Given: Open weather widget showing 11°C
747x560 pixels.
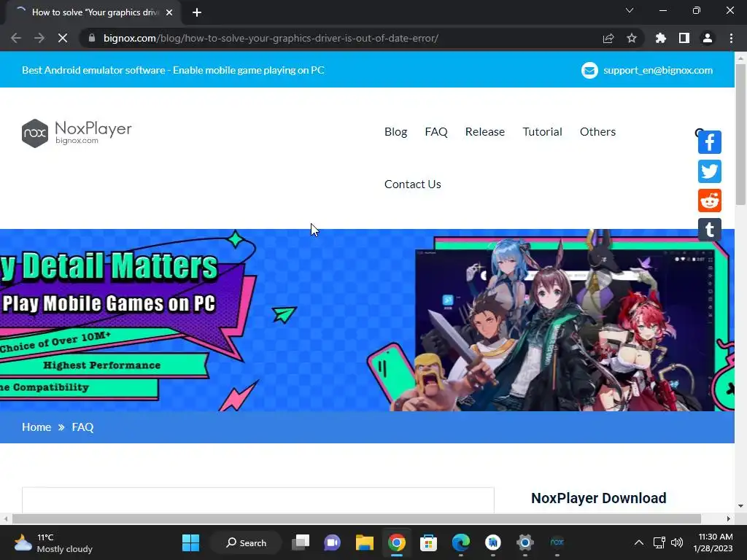Looking at the screenshot, I should [53, 542].
